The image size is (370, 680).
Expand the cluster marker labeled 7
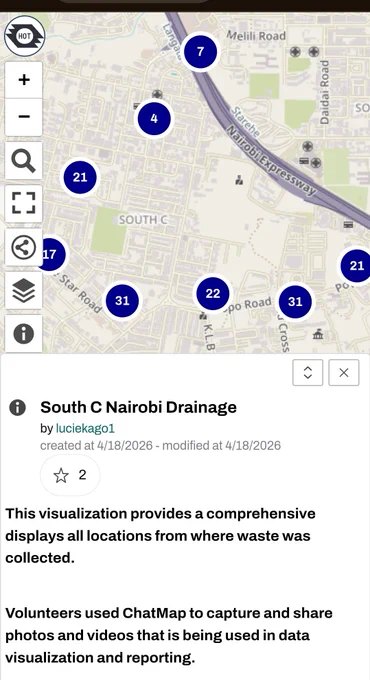point(200,52)
